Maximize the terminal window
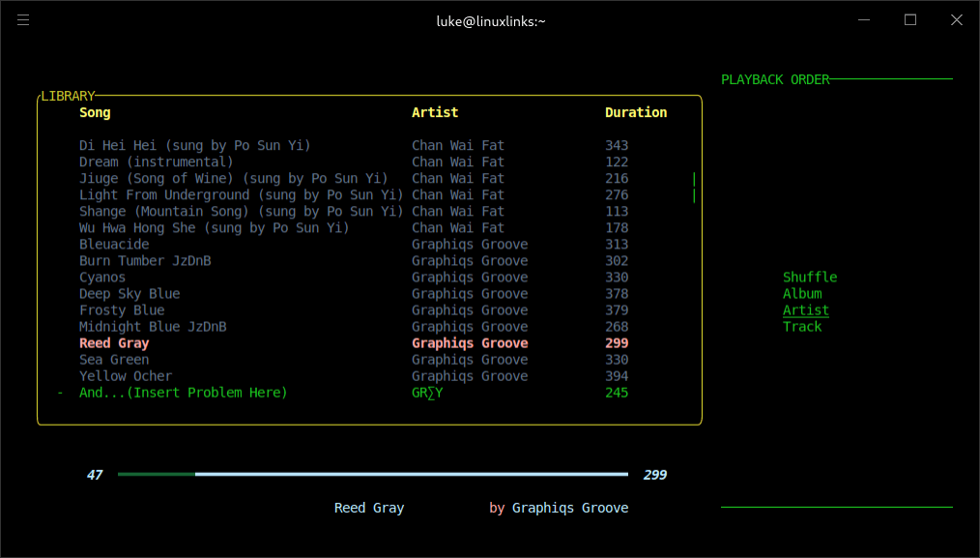 [909, 20]
